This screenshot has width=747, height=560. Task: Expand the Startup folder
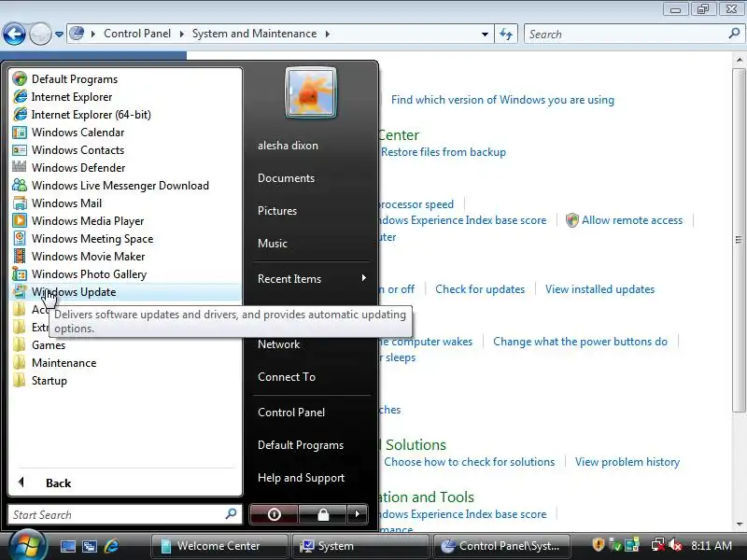pos(49,381)
